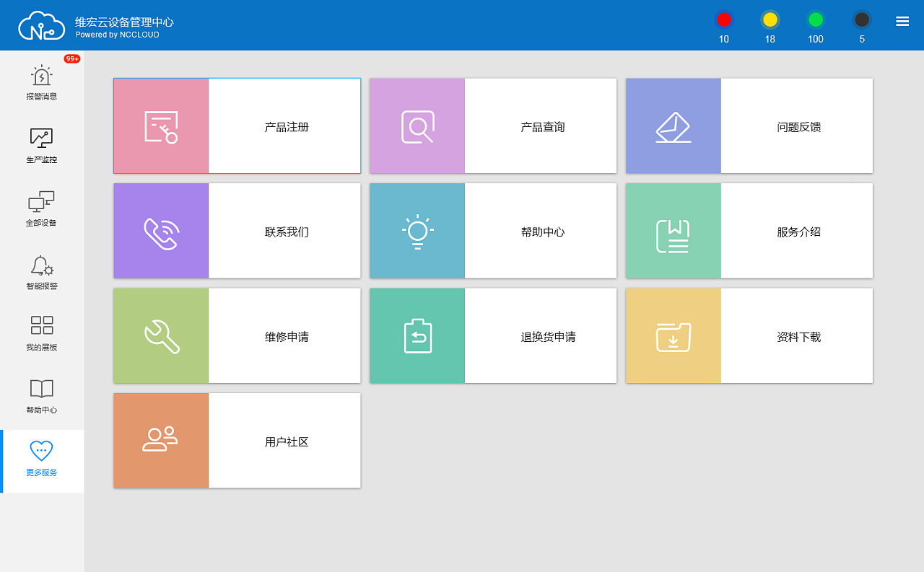This screenshot has width=924, height=572.
Task: Click the count 18 under yellow dot
Action: coord(770,39)
